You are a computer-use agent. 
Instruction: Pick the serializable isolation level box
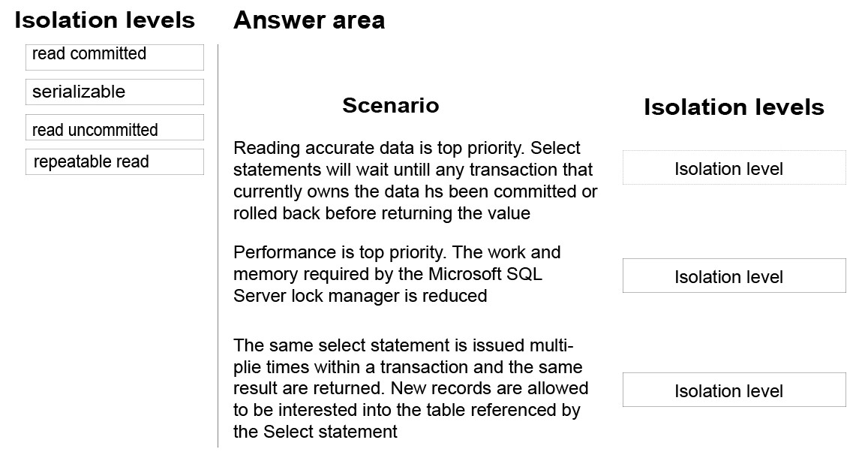point(115,92)
